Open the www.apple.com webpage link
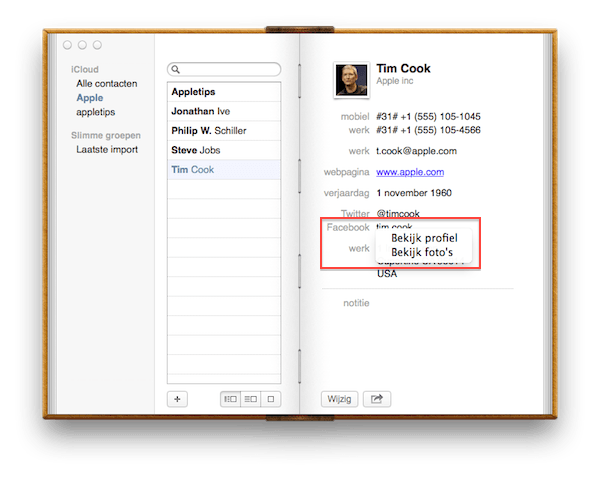The image size is (600, 480). [x=410, y=172]
